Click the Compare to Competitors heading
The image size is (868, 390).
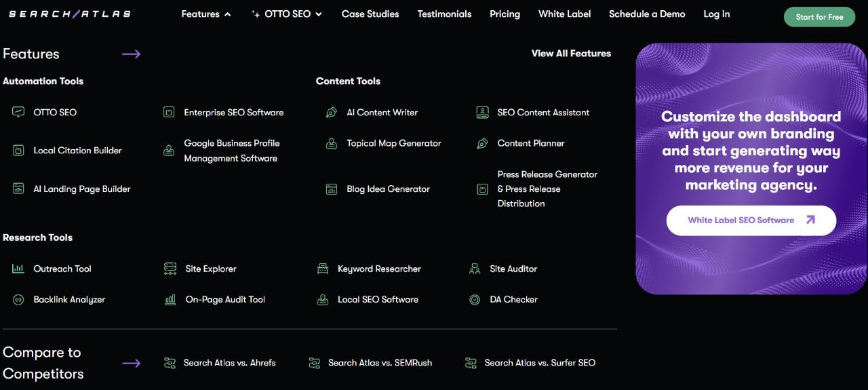coord(43,363)
